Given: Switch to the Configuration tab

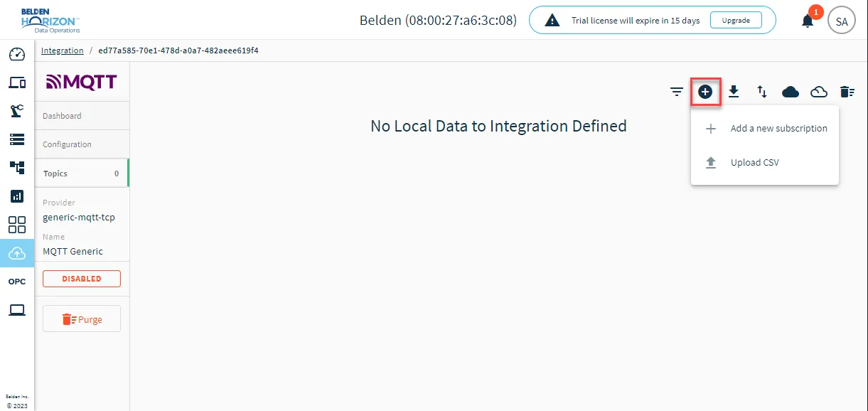Looking at the screenshot, I should point(82,144).
